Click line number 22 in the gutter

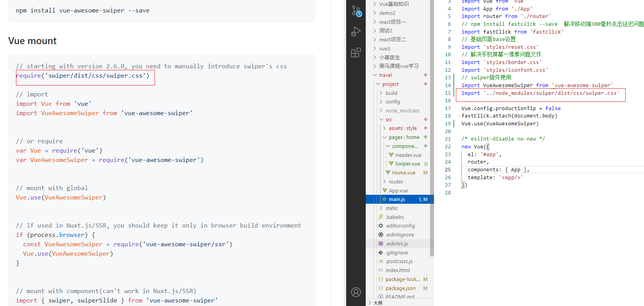point(448,146)
